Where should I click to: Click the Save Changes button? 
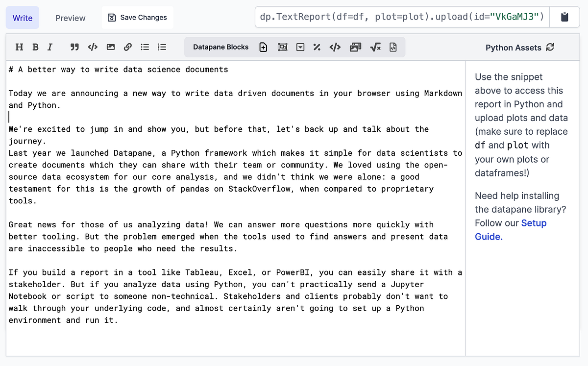click(x=137, y=17)
